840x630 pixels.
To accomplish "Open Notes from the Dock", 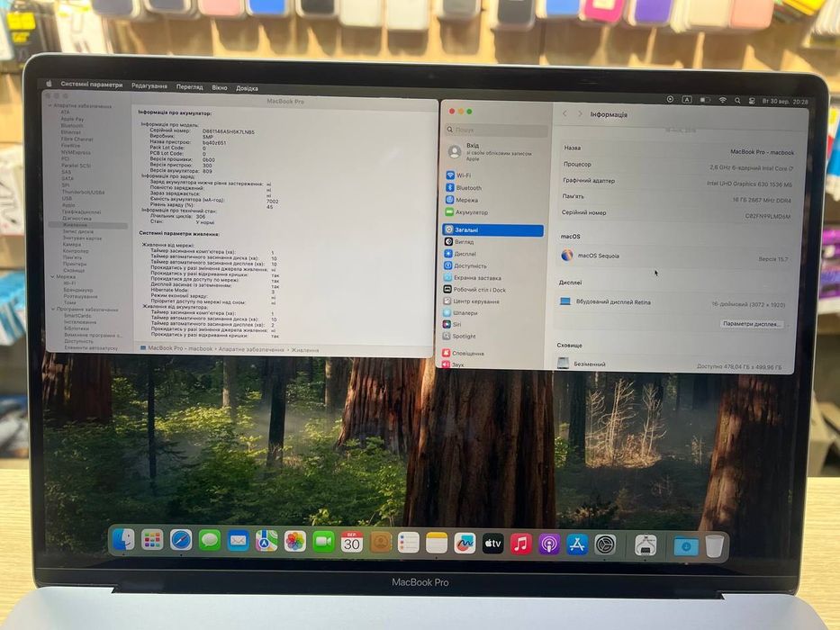I will point(436,544).
